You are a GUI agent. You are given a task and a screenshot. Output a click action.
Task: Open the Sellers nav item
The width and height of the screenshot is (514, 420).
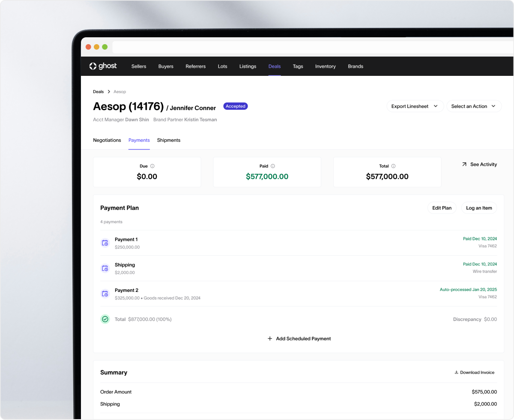[x=139, y=66]
